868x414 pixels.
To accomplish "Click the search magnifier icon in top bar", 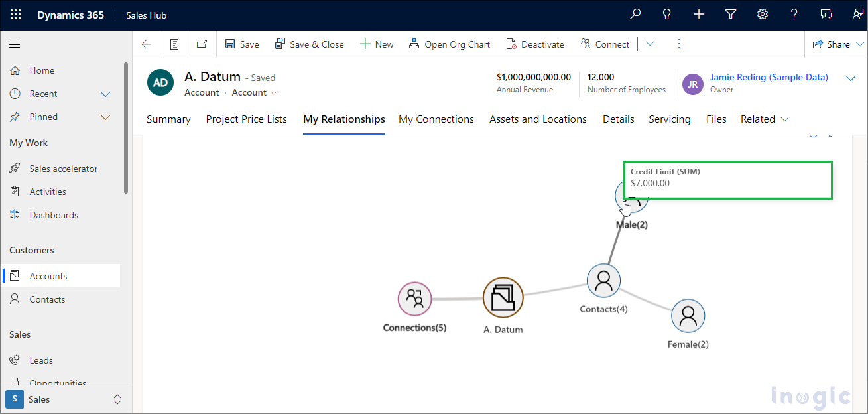I will [635, 14].
